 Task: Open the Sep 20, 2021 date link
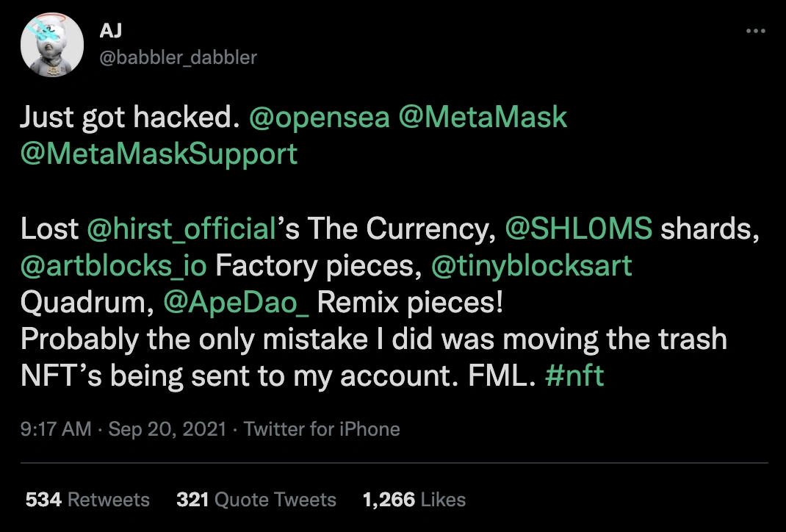click(167, 429)
